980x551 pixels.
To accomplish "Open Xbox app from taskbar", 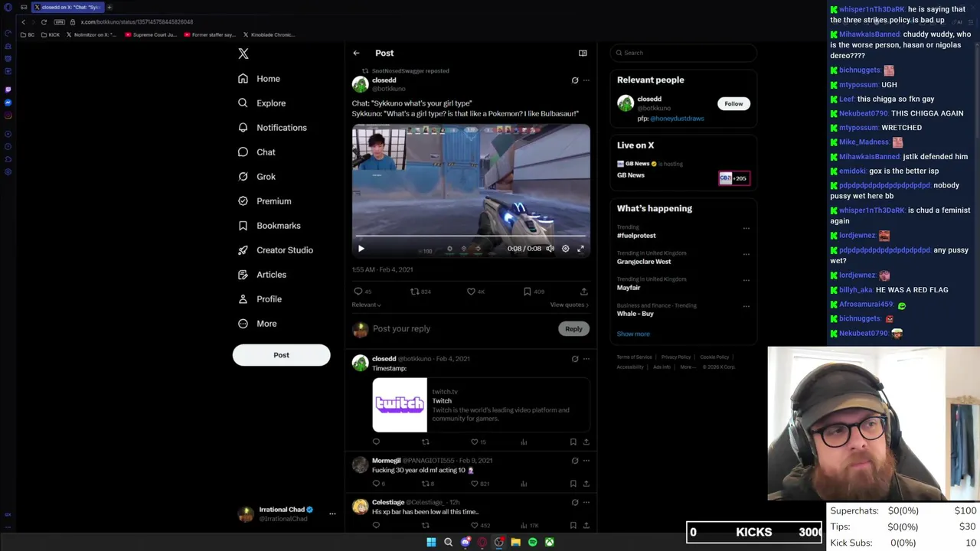I will coord(550,543).
